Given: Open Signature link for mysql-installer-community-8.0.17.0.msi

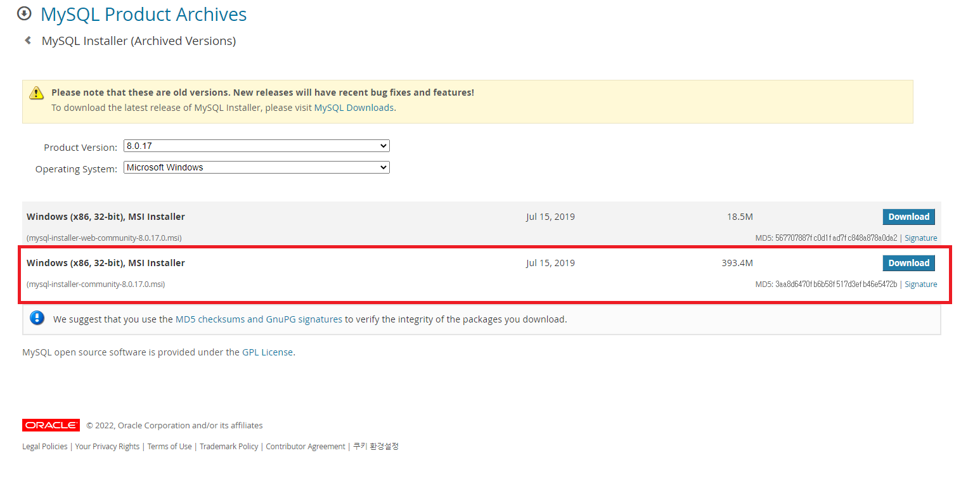Looking at the screenshot, I should pos(920,284).
